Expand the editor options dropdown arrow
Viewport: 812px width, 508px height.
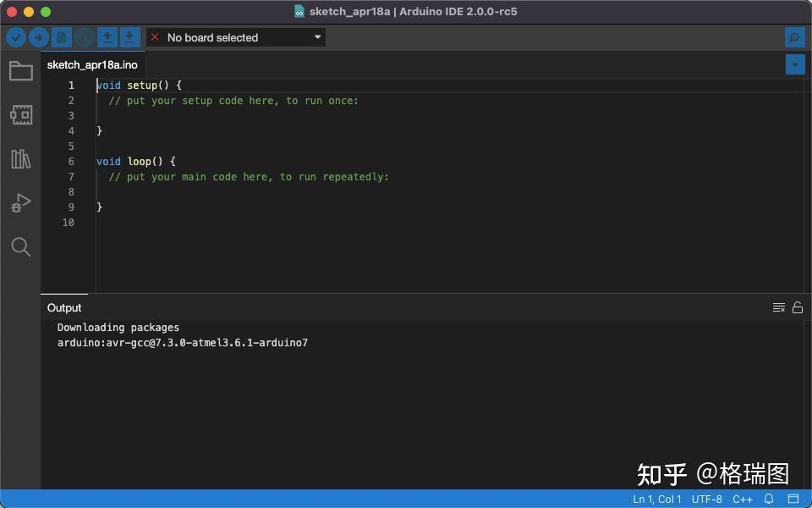(794, 64)
